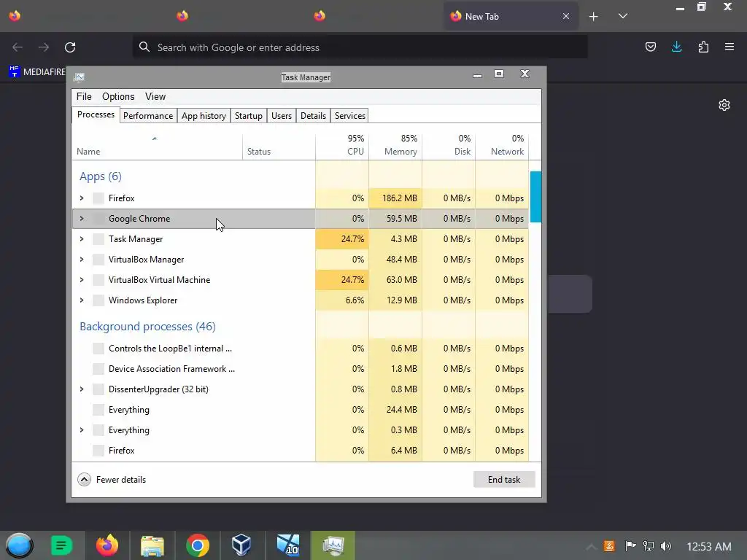This screenshot has height=560, width=747.
Task: Open Firefox Pocket save icon
Action: 650,47
